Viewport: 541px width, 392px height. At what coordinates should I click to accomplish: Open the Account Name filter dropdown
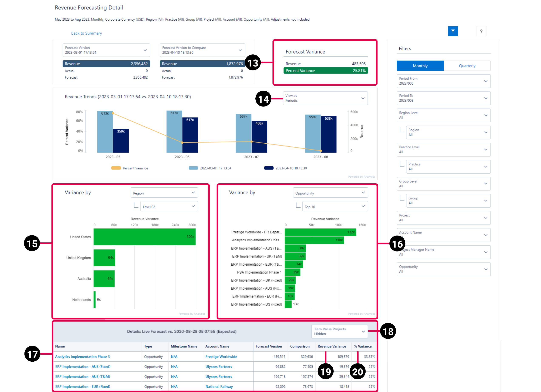coord(443,235)
